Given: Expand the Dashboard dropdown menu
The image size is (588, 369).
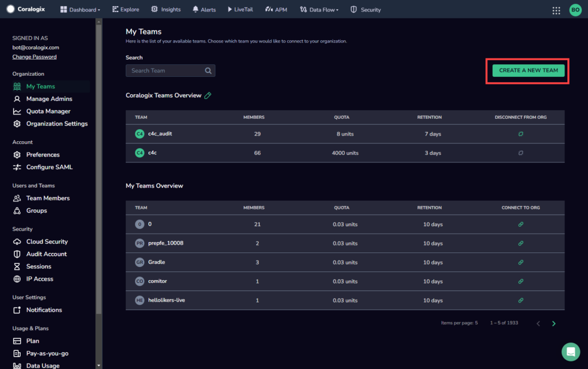Looking at the screenshot, I should tap(80, 10).
